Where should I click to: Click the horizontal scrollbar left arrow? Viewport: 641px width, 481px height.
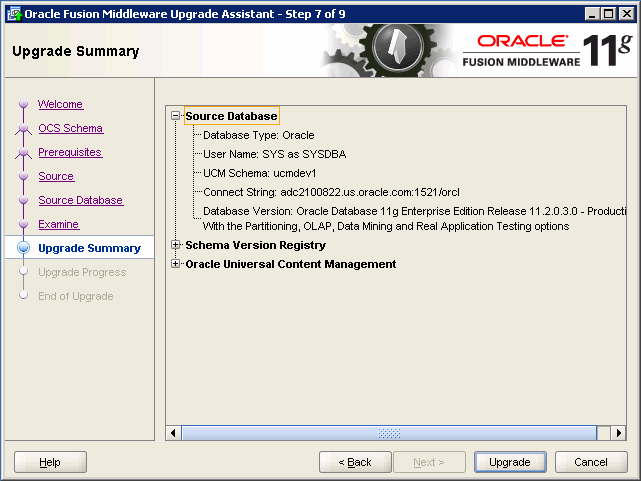pos(173,433)
